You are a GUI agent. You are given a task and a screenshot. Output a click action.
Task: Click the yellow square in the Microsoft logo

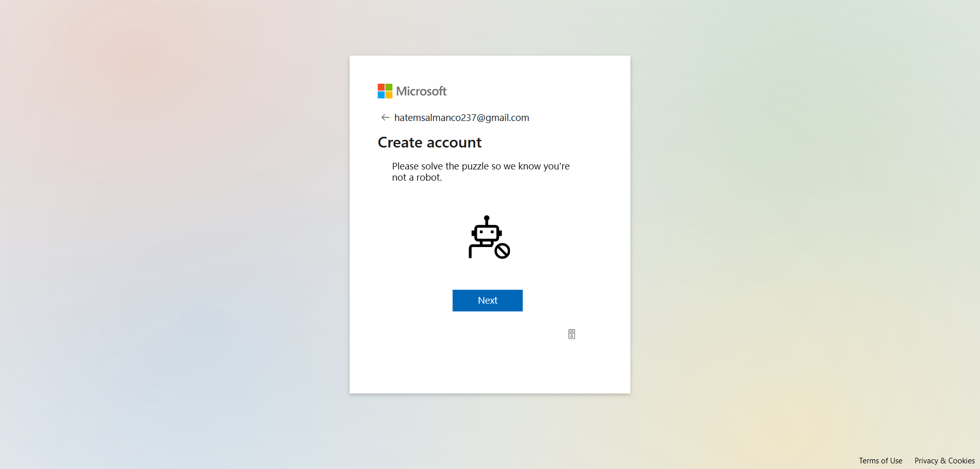(389, 95)
